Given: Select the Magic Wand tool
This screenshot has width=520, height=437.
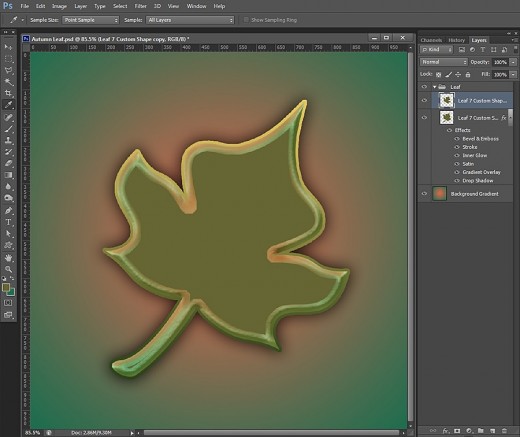Looking at the screenshot, I should tap(8, 82).
